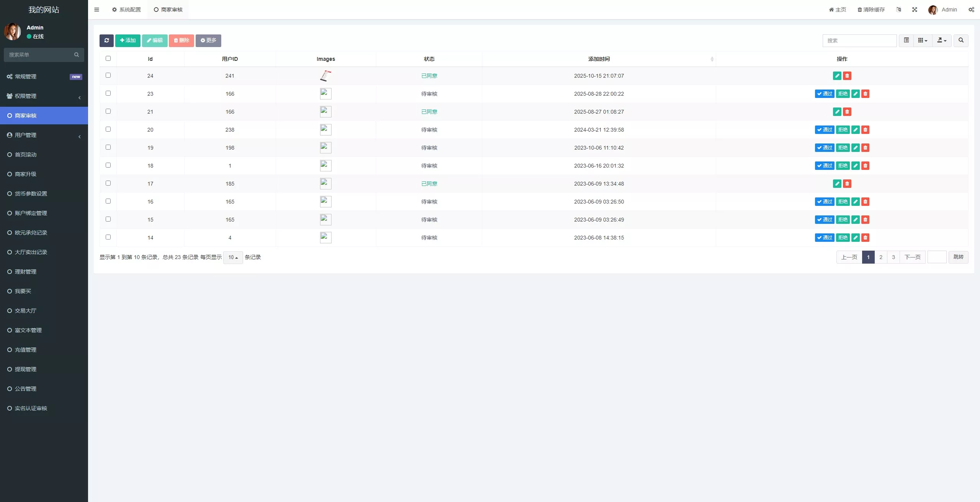Click the fullscreen expand icon in header
Viewport: 980px width, 502px height.
click(x=915, y=10)
